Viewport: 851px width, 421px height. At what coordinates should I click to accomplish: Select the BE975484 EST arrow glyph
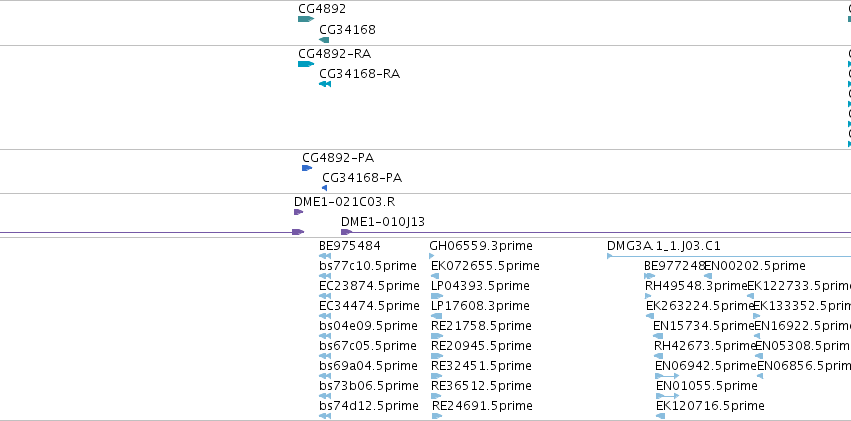click(x=325, y=256)
